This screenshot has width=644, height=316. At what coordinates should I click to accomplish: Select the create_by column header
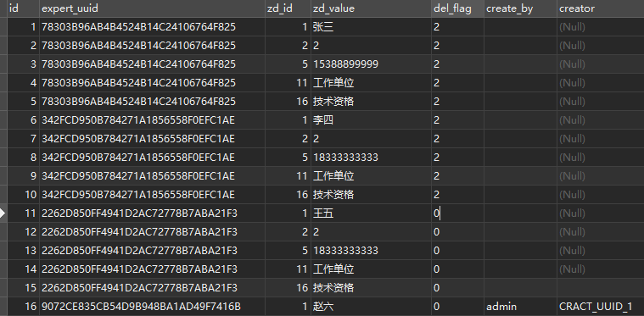point(520,8)
